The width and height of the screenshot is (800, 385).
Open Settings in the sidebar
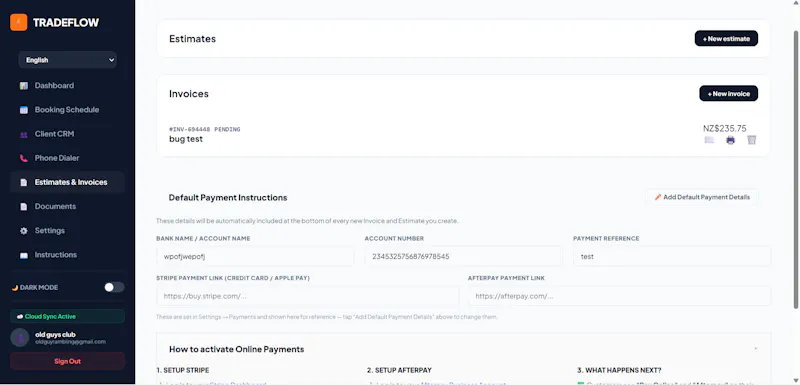(67, 230)
